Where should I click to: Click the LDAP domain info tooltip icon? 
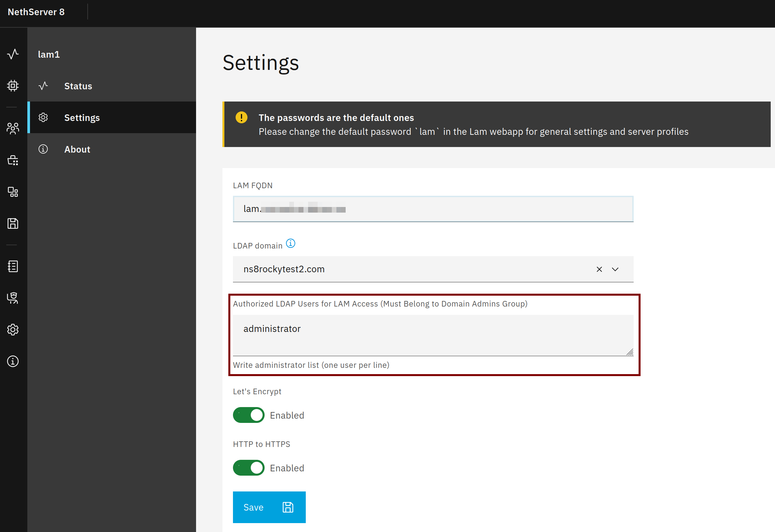point(290,244)
